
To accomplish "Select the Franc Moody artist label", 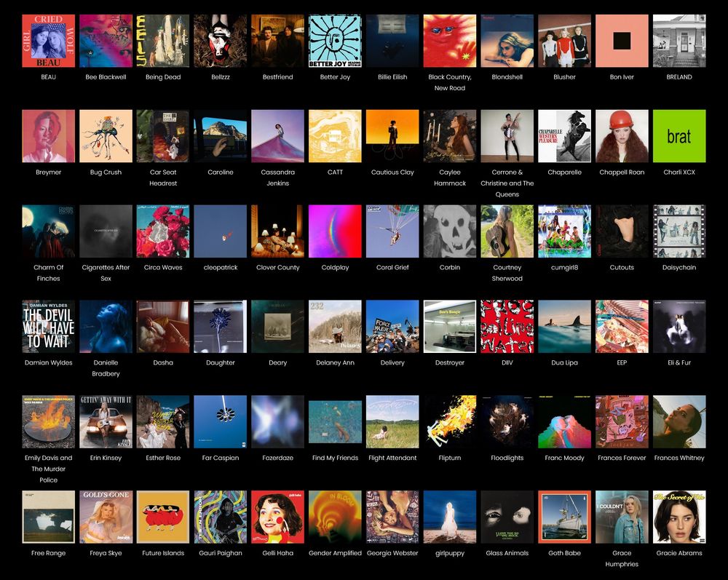I will [565, 458].
